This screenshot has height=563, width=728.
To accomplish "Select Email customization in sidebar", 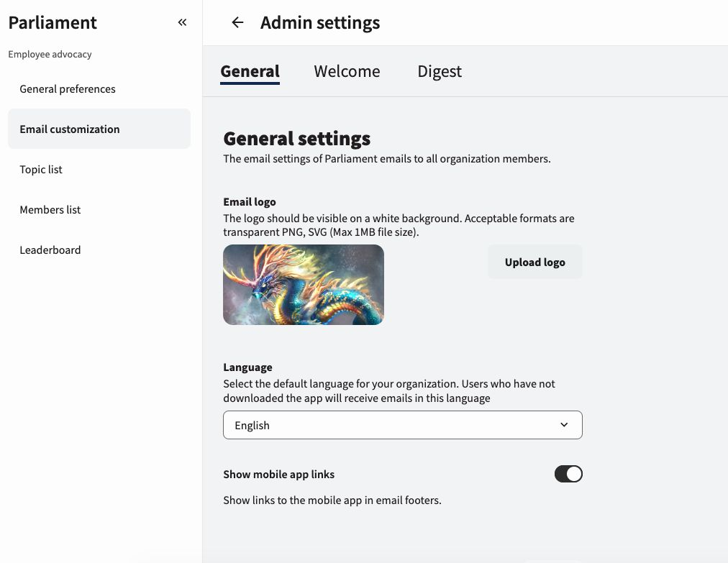I will coord(99,129).
